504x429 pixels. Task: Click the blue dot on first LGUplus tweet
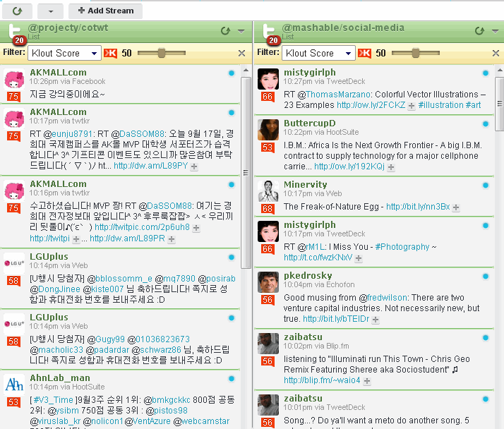pos(232,258)
